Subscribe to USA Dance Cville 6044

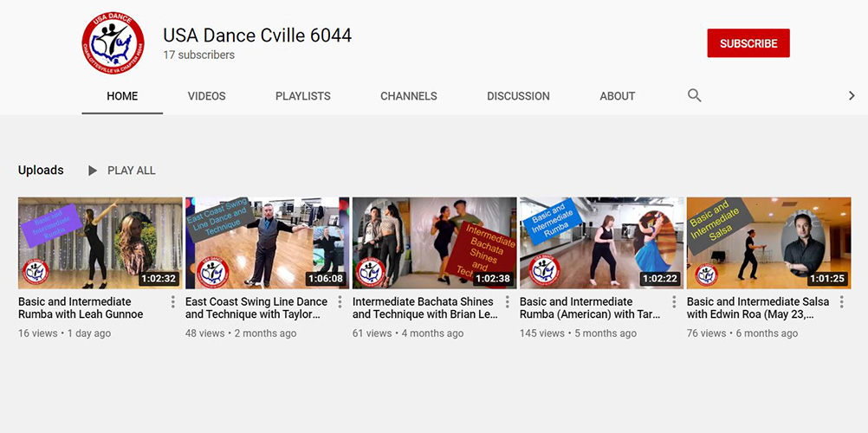(748, 43)
